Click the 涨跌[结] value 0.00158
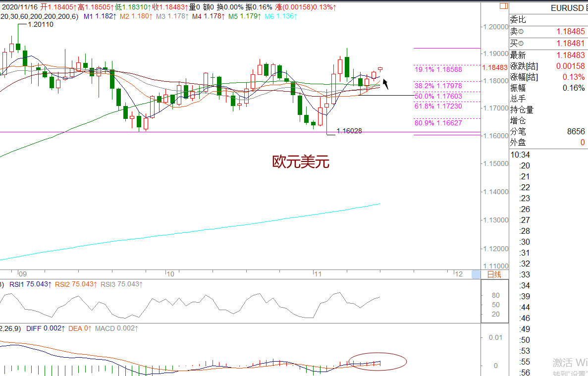This screenshot has width=588, height=376. click(570, 66)
